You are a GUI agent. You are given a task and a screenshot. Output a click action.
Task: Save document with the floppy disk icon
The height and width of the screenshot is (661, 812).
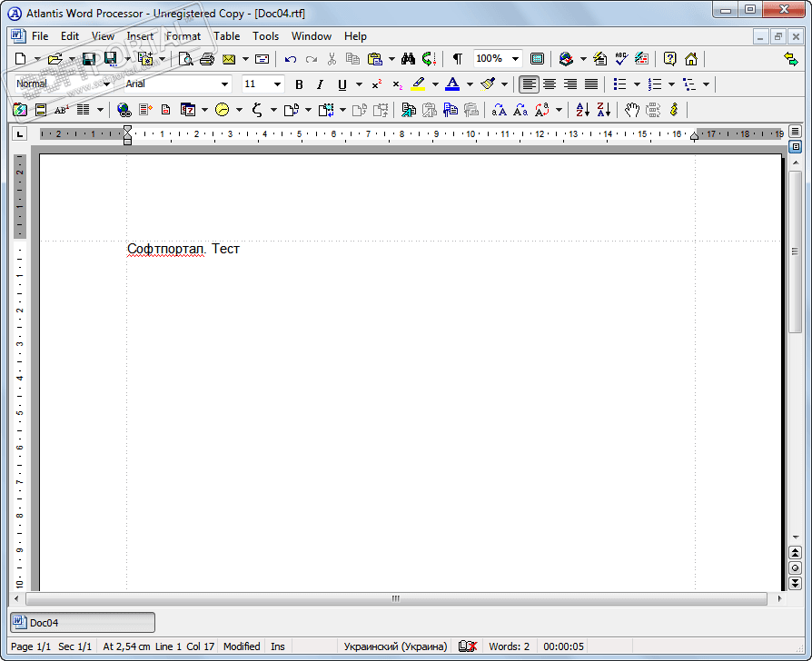pos(89,59)
